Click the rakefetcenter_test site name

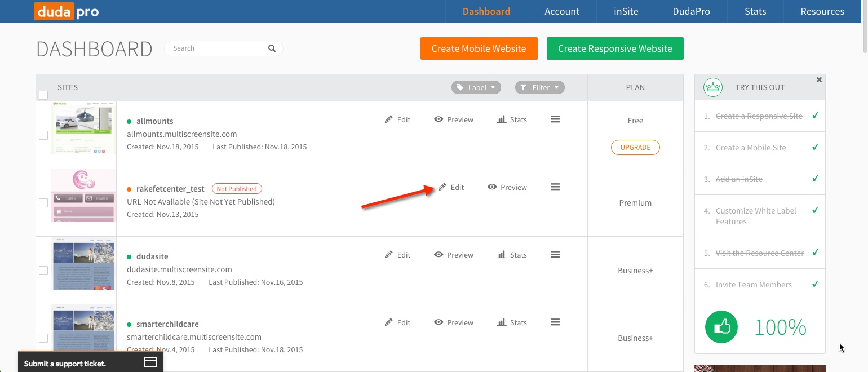(170, 189)
